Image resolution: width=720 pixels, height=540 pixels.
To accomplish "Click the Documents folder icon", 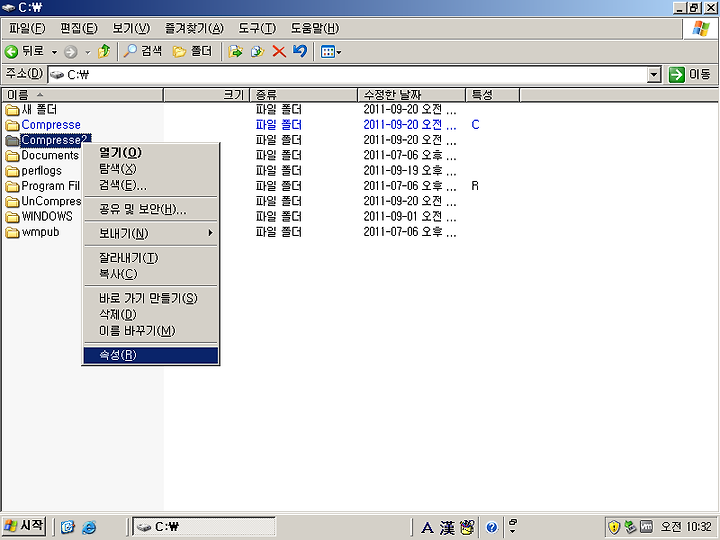I will point(12,156).
